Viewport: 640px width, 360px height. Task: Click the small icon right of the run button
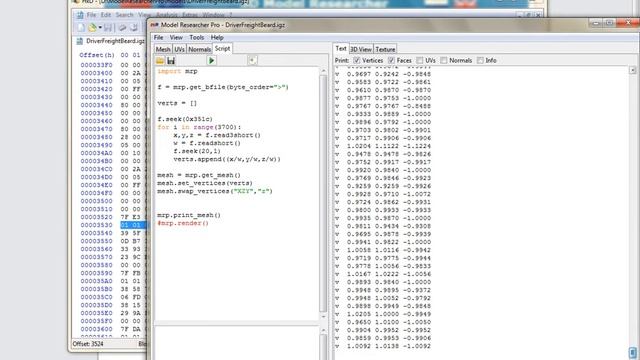click(x=252, y=60)
